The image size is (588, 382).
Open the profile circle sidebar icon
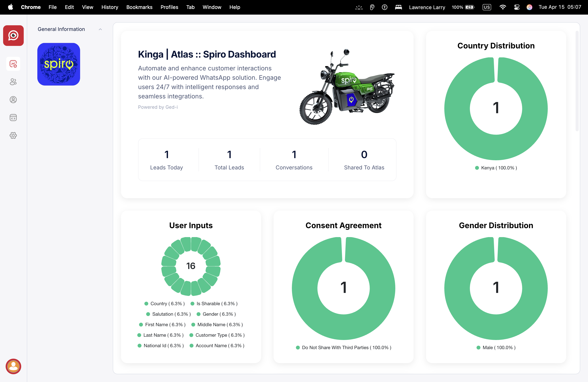pyautogui.click(x=13, y=100)
